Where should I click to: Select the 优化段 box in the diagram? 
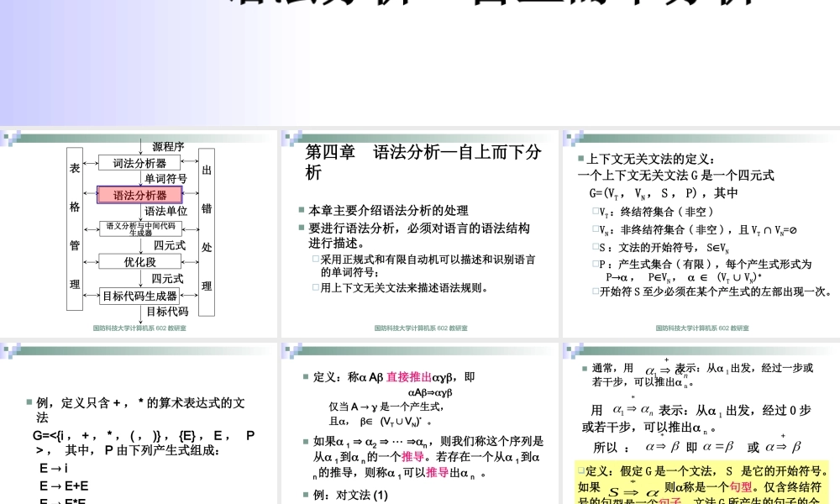(x=139, y=261)
